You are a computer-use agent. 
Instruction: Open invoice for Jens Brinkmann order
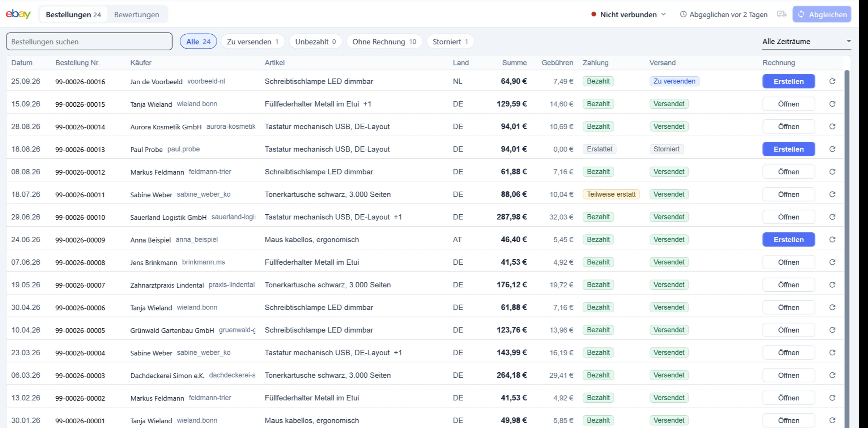pos(788,262)
